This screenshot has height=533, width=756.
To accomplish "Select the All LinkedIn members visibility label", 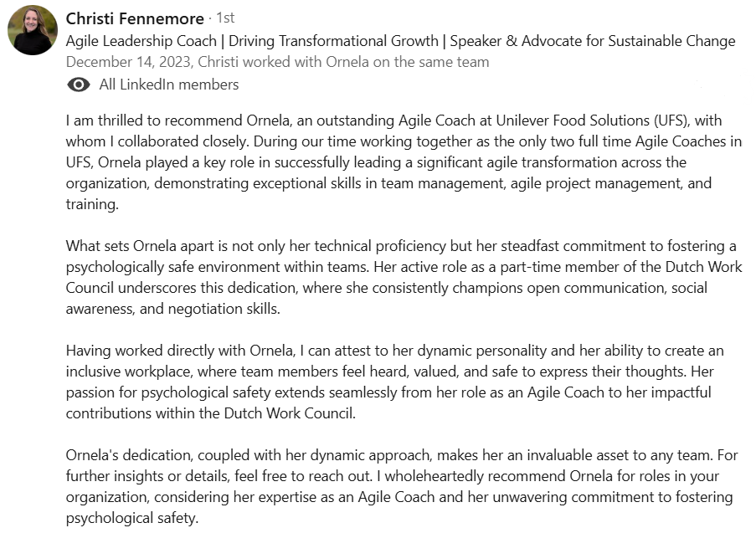I will pos(169,85).
